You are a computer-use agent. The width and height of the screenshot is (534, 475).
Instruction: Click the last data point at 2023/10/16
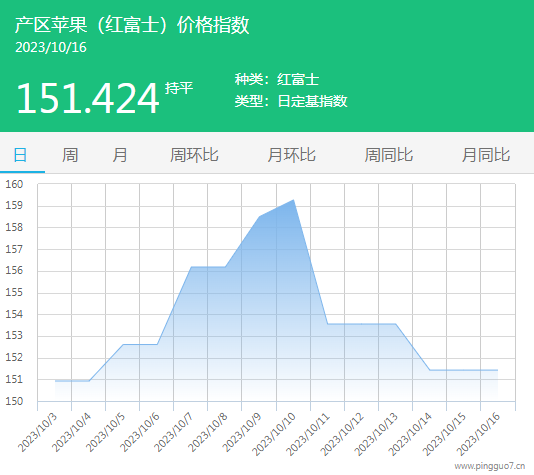pos(498,370)
